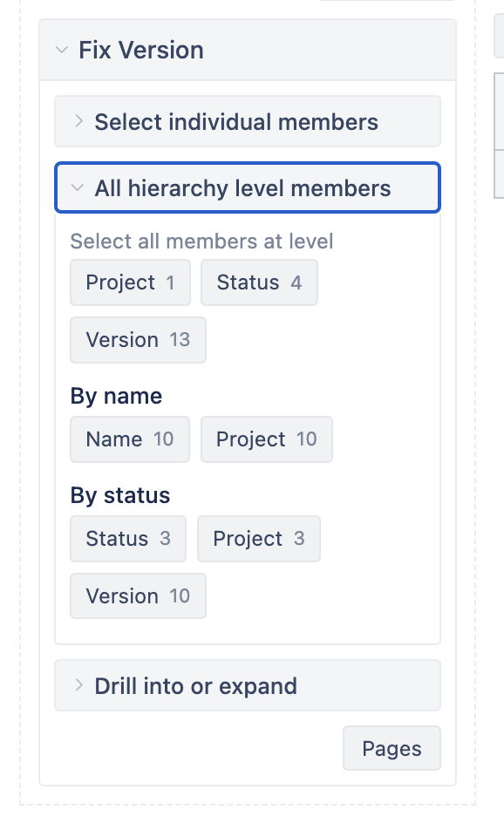Choose Project 3 level under By status
504x830 pixels.
[x=259, y=539]
